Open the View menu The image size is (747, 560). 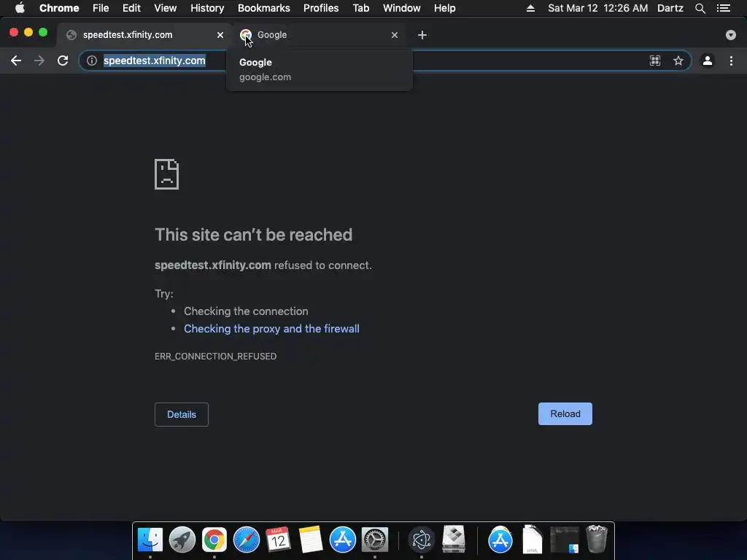(x=166, y=8)
